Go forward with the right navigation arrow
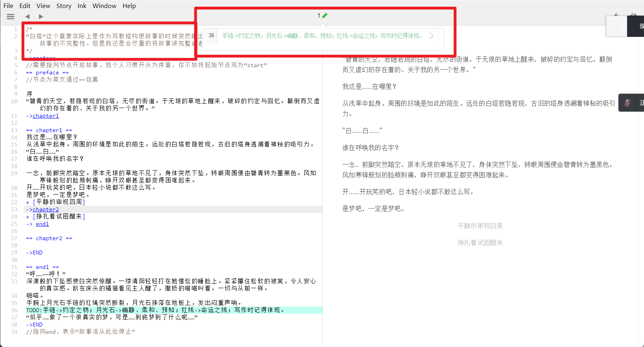Image resolution: width=644 pixels, height=347 pixels. pos(41,16)
